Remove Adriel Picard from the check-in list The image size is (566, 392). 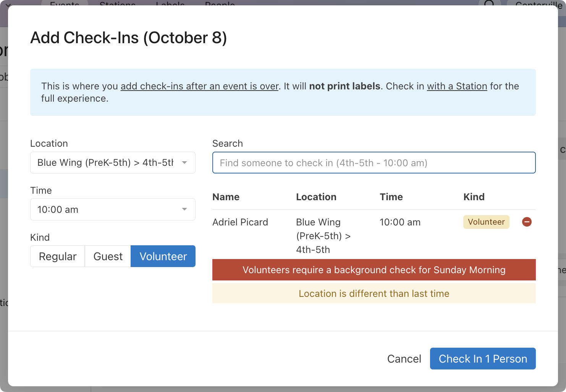[x=527, y=222]
